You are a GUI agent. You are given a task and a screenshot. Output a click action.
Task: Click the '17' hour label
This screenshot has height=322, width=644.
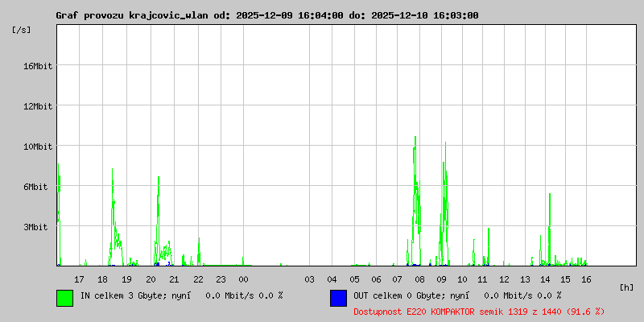[79, 279]
